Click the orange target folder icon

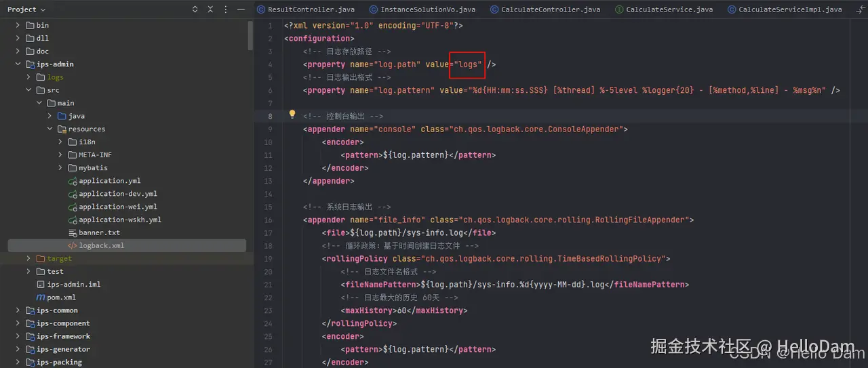coord(41,258)
